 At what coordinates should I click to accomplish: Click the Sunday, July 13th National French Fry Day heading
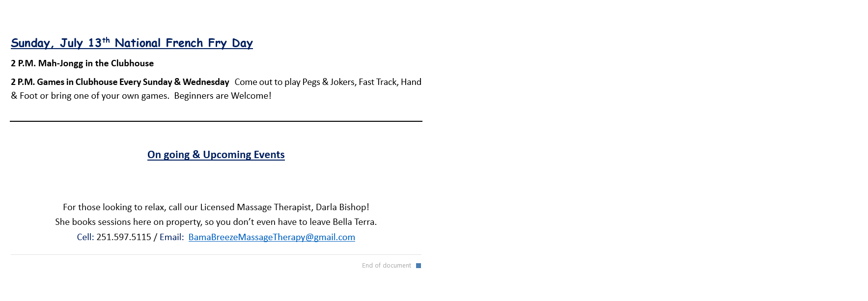132,43
